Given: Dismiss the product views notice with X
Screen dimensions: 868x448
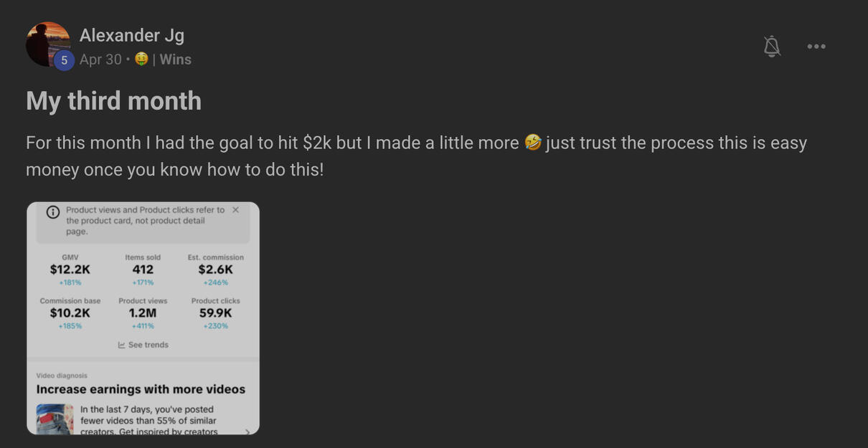Looking at the screenshot, I should pos(235,210).
